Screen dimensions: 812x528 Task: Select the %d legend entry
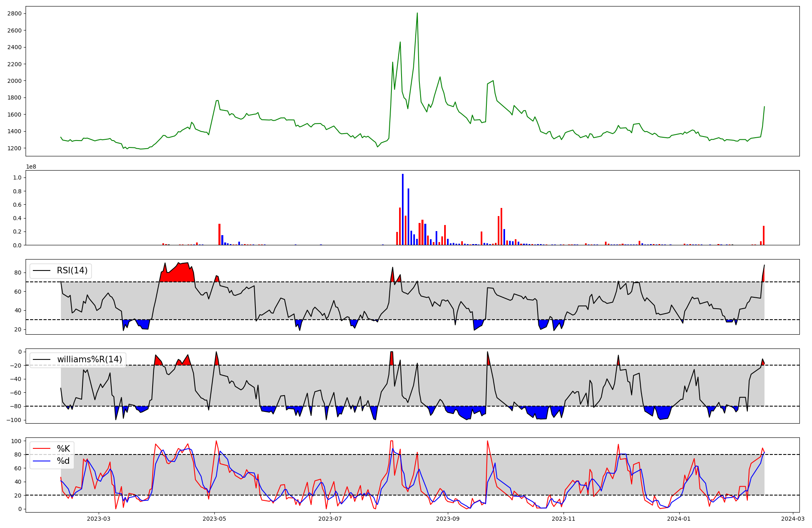[x=63, y=461]
